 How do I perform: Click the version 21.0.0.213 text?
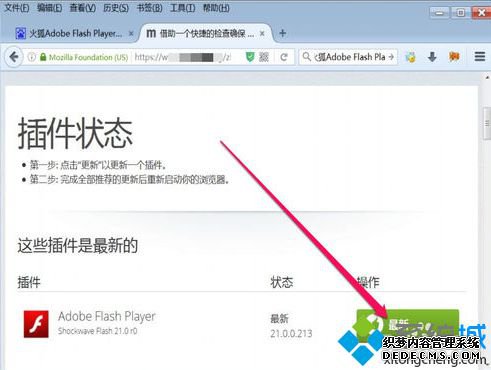tap(291, 333)
